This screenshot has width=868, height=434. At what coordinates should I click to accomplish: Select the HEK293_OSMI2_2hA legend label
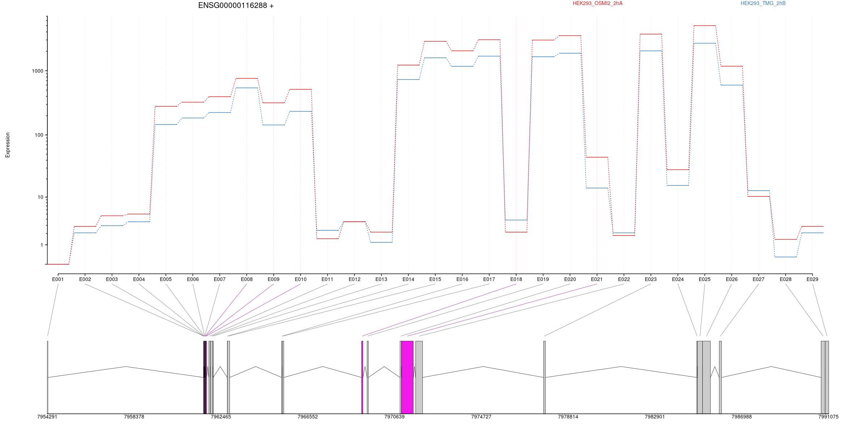[x=597, y=3]
